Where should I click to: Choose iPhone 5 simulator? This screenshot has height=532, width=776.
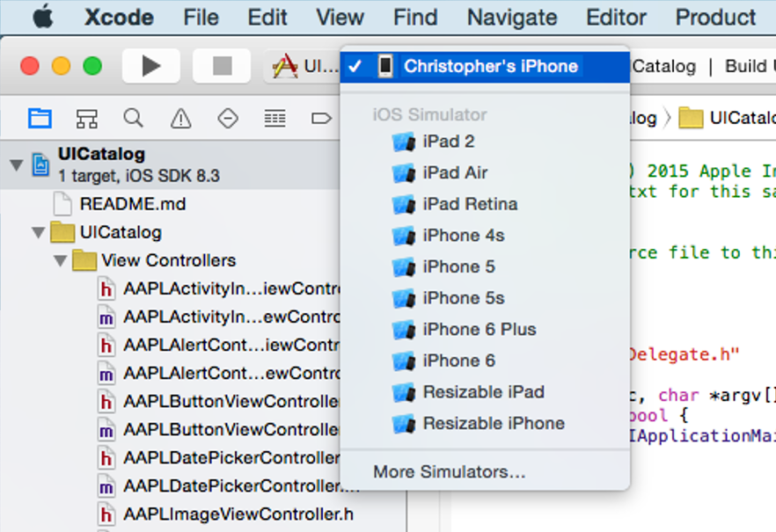point(485,267)
